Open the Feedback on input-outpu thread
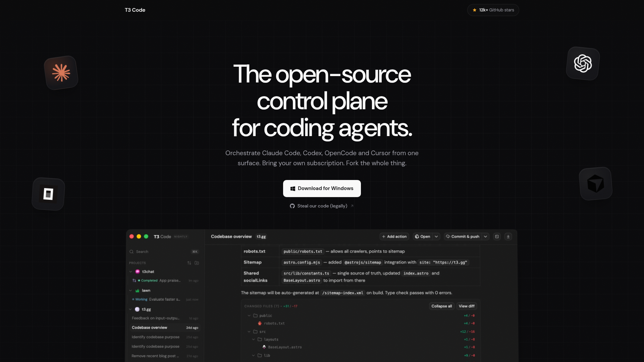The height and width of the screenshot is (362, 644). [x=165, y=318]
